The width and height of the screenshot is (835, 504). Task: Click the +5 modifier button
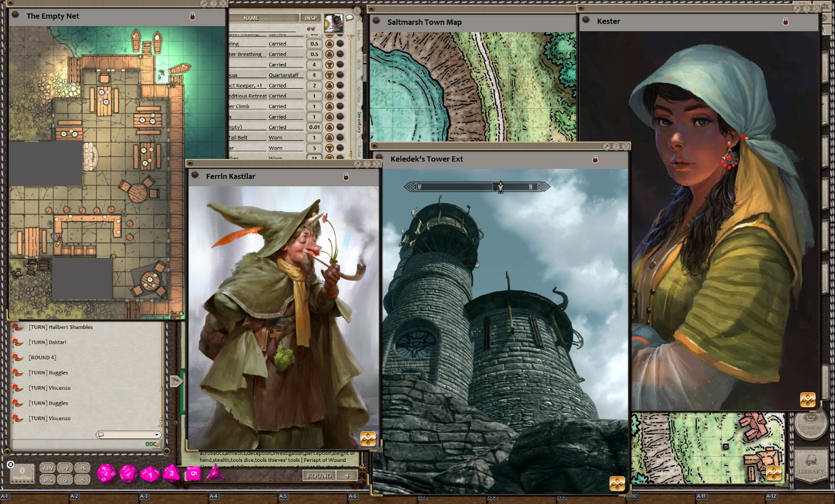pyautogui.click(x=83, y=468)
